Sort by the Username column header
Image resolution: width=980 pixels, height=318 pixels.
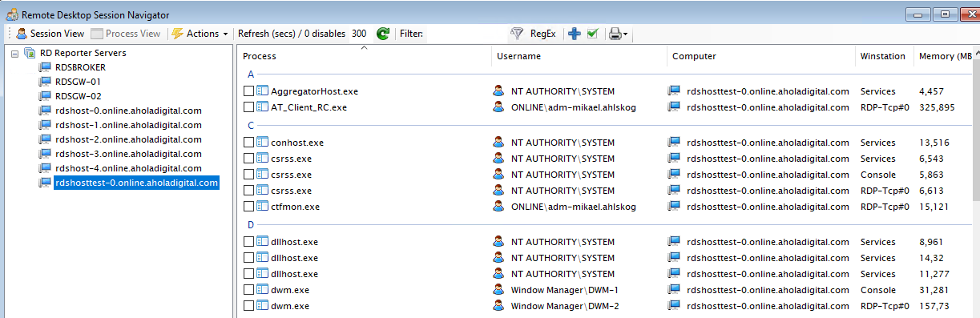[579, 56]
